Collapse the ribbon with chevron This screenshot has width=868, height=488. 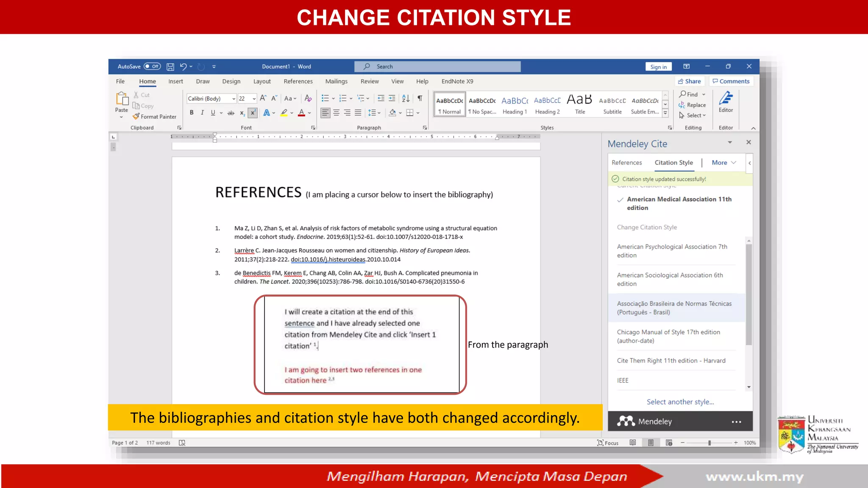pos(753,128)
